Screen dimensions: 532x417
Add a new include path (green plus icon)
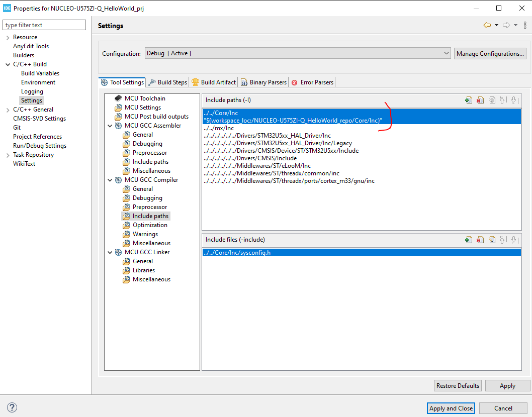pyautogui.click(x=468, y=100)
